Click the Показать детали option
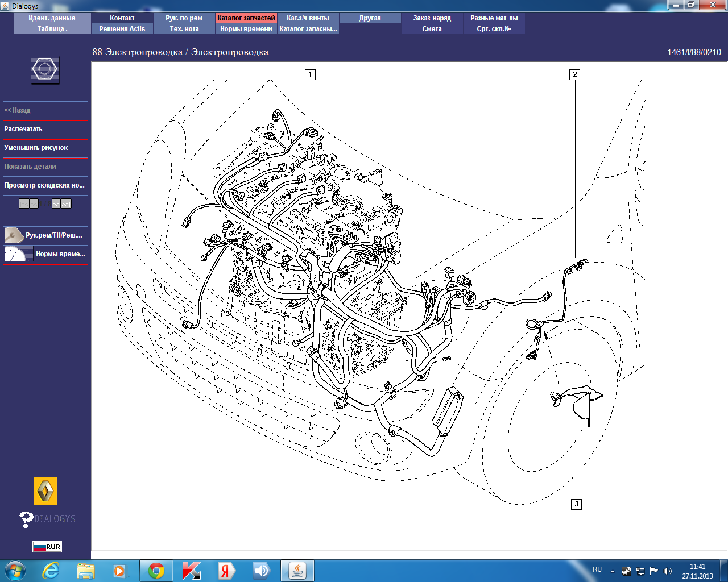This screenshot has width=728, height=582. click(30, 167)
